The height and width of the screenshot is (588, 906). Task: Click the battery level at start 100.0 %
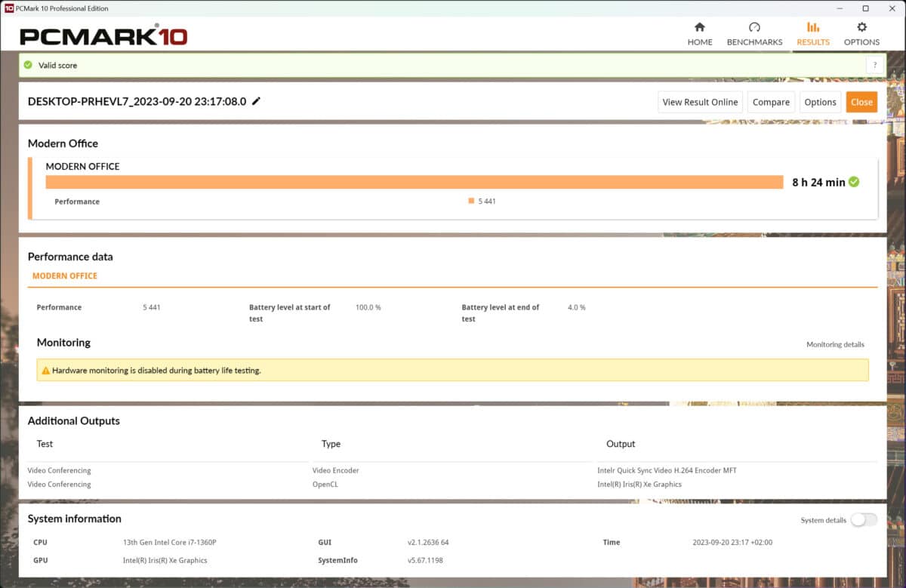368,307
